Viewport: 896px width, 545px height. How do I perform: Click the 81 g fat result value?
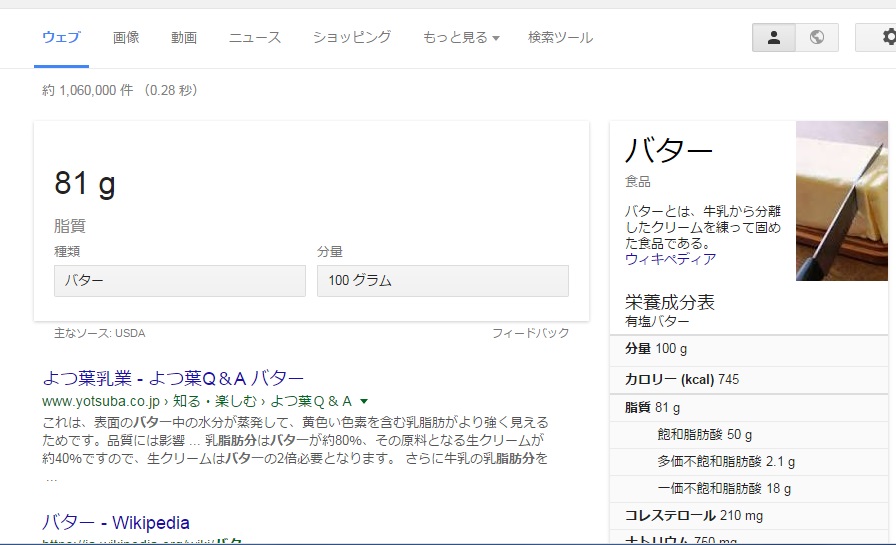point(85,184)
